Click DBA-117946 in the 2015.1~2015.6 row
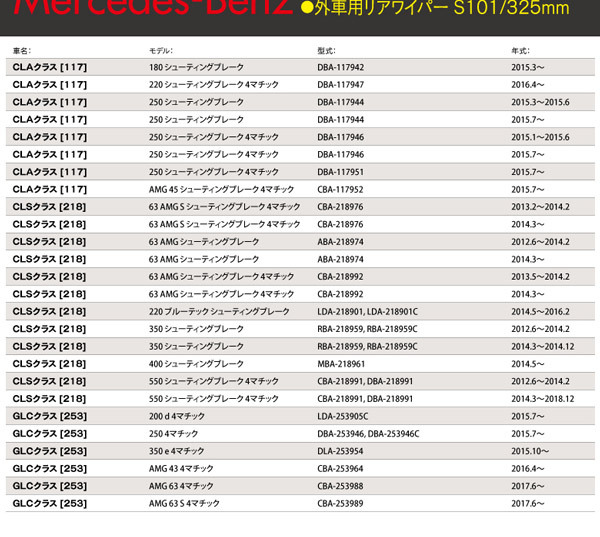The height and width of the screenshot is (537, 600). tap(341, 137)
